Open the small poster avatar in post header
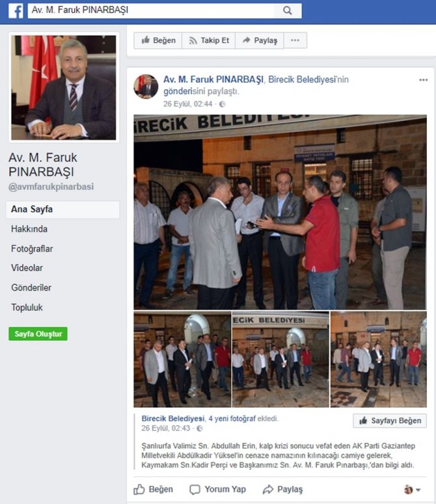Screen dimensions: 436x504 (146, 86)
